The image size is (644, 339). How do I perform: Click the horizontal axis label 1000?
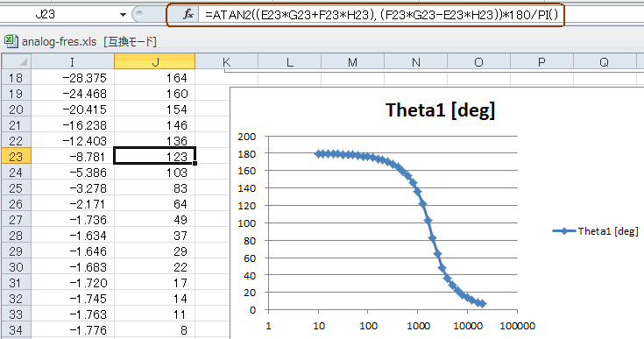pos(418,326)
